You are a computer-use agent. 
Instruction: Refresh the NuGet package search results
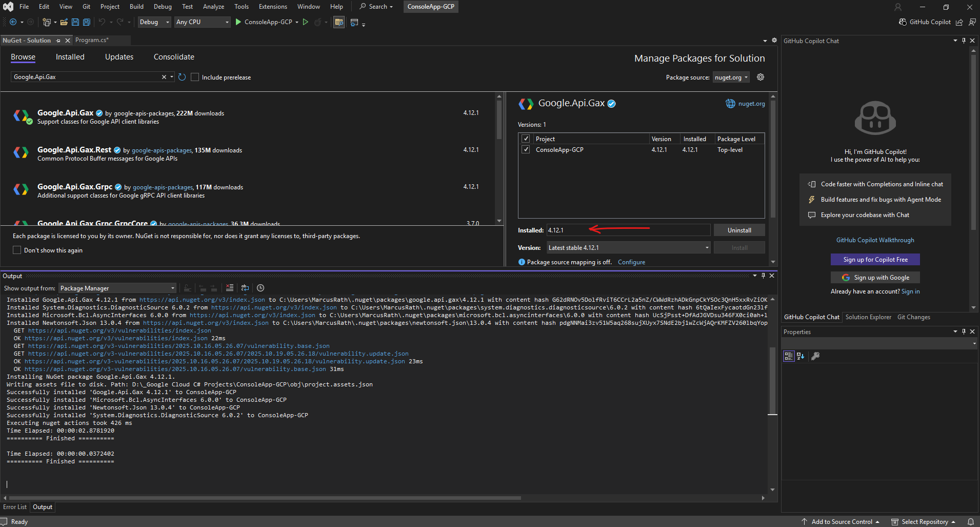click(x=182, y=77)
